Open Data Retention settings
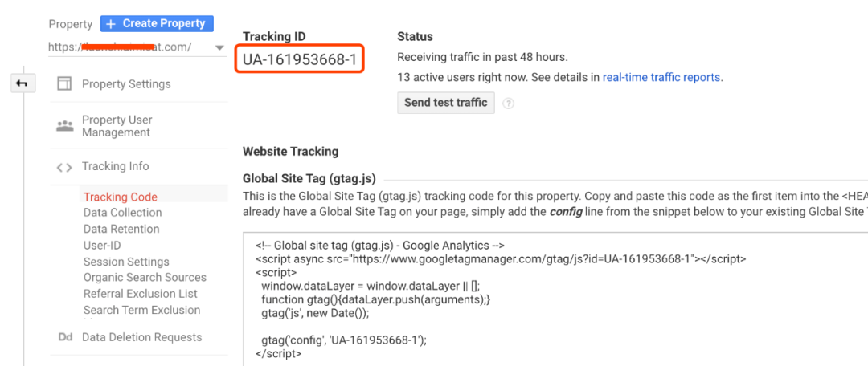Viewport: 868px width, 366px height. [x=121, y=229]
